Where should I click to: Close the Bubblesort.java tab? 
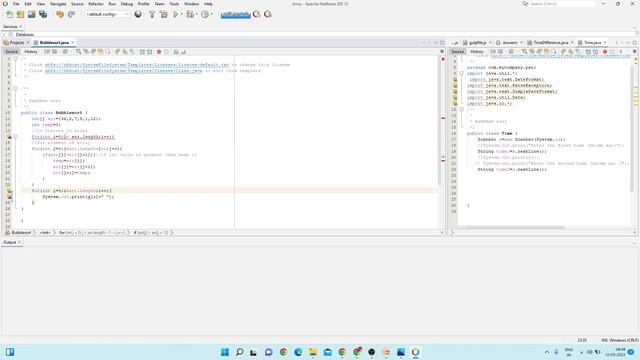[x=73, y=42]
